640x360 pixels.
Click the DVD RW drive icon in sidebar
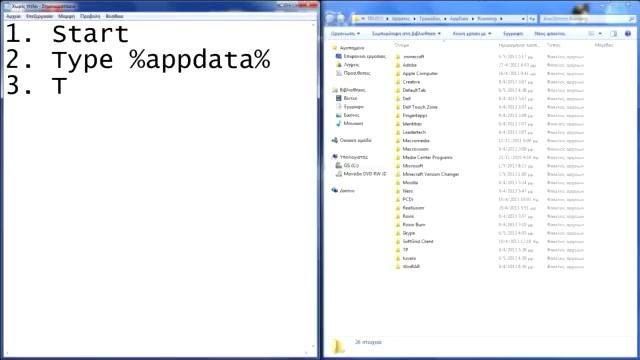click(x=339, y=174)
